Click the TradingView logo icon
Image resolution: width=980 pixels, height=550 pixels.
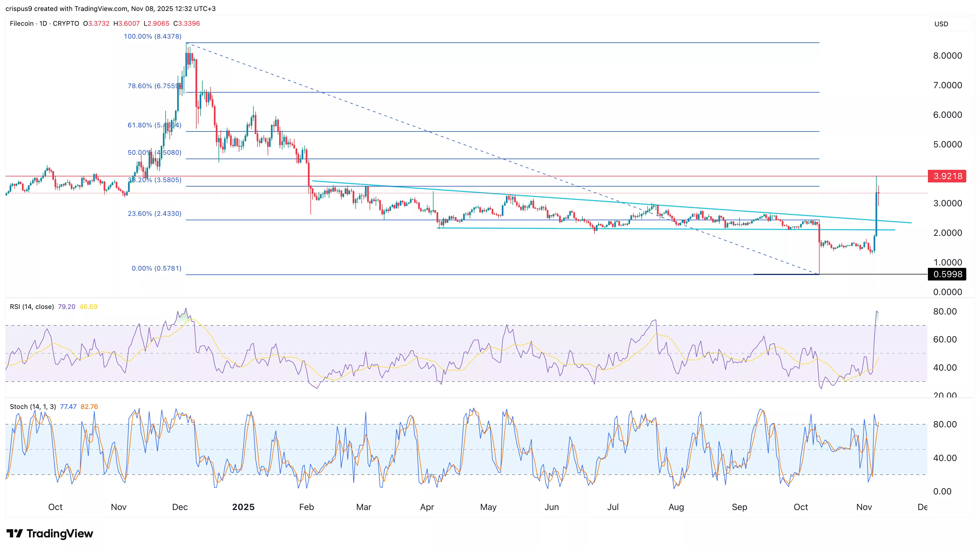coord(15,533)
